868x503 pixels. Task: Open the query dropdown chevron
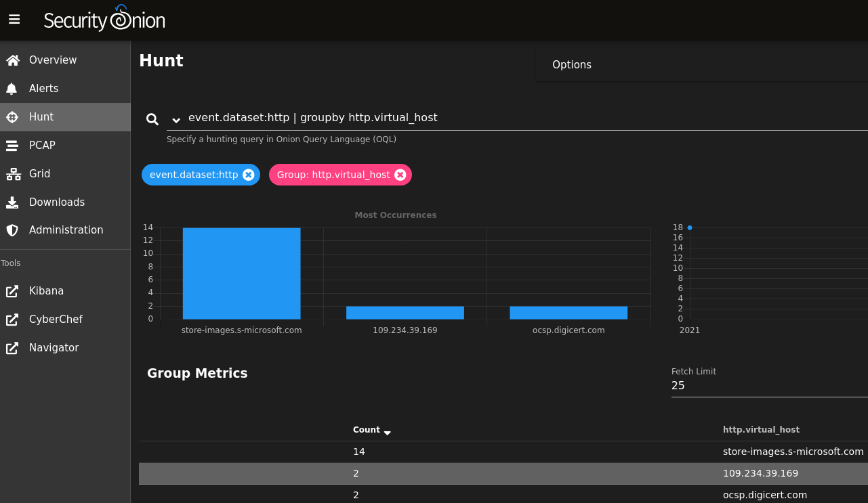[176, 120]
